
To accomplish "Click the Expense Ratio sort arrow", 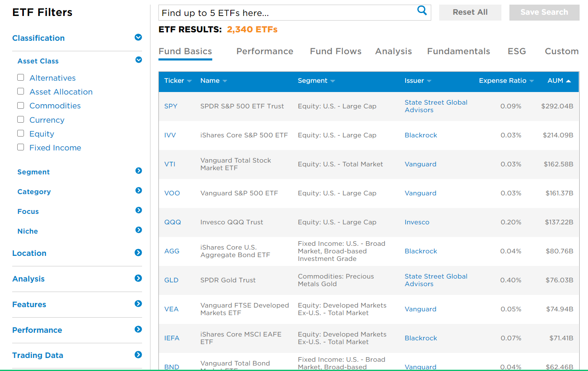I will pos(532,81).
